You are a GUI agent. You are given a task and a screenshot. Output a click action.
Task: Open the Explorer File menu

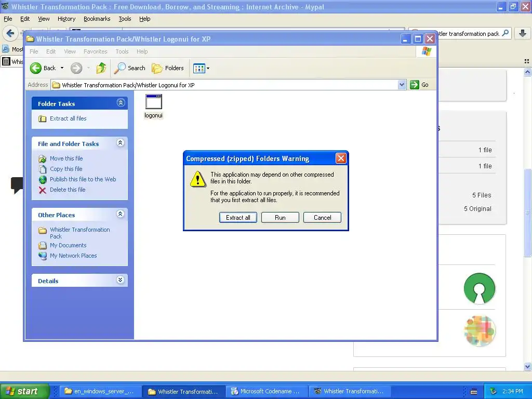(x=34, y=51)
